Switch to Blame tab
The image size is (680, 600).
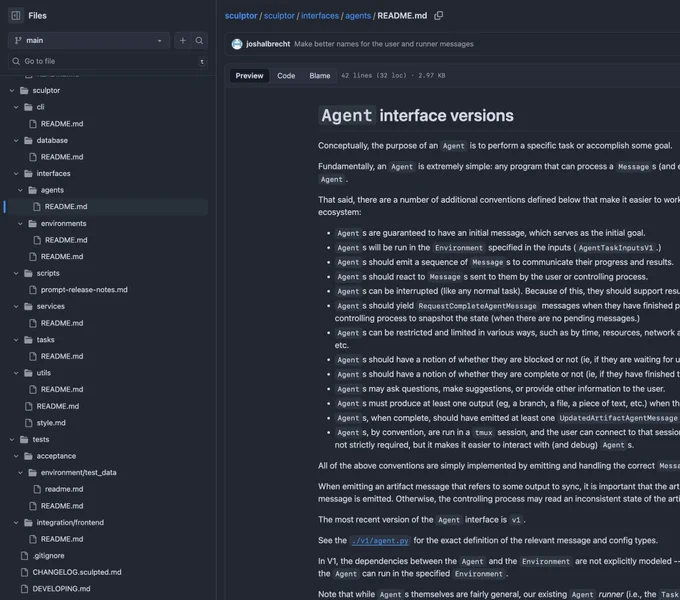[320, 75]
